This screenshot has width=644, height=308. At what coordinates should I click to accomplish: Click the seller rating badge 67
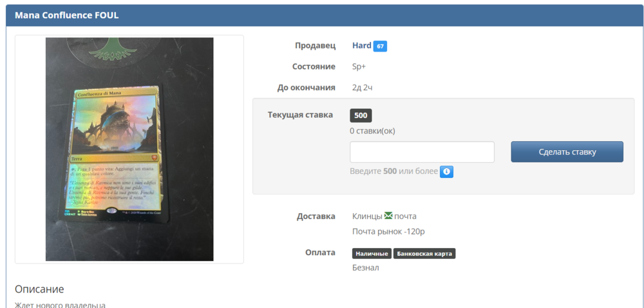[380, 46]
